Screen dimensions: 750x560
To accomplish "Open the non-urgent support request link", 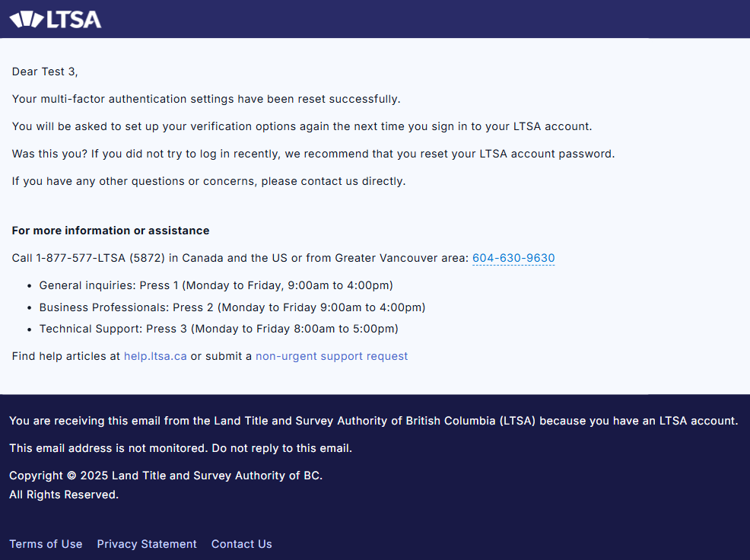I will [x=332, y=356].
